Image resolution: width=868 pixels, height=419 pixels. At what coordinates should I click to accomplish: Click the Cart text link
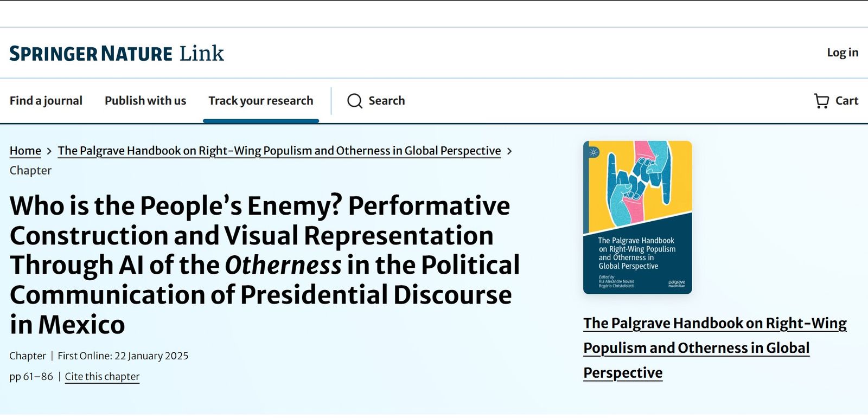[847, 101]
